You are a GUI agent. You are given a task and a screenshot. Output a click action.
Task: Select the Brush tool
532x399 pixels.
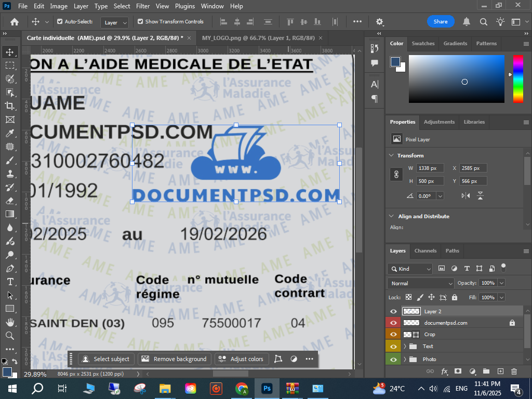click(9, 161)
